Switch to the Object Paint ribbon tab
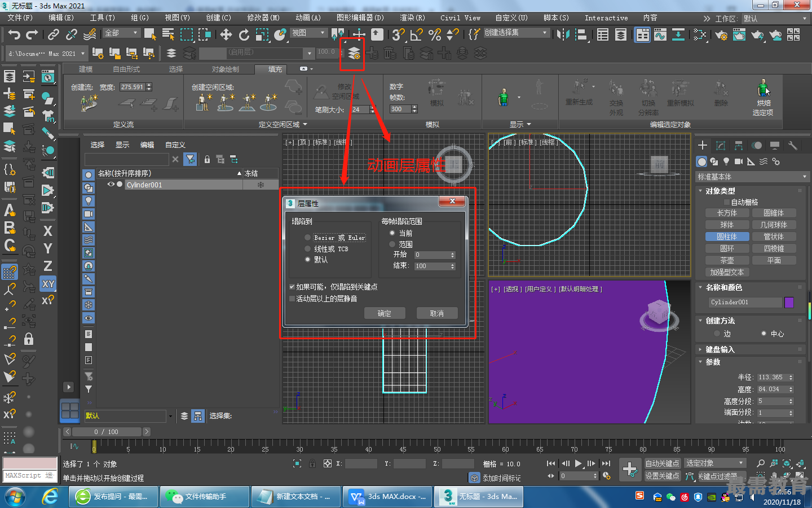 point(226,69)
